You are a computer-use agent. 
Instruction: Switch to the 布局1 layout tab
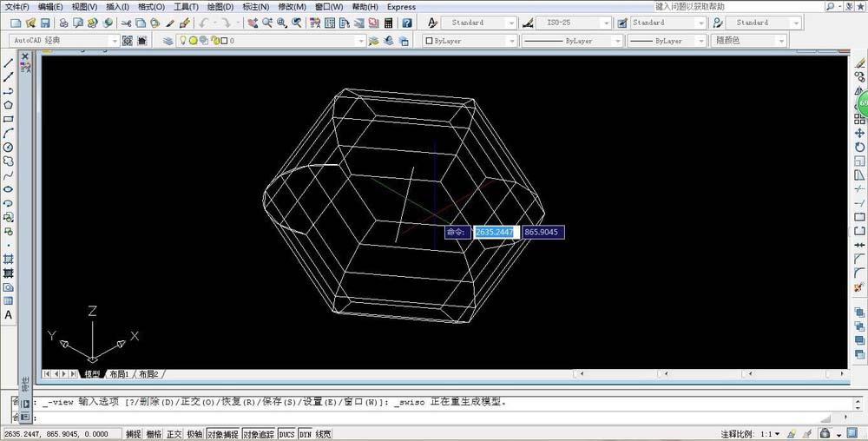[x=119, y=374]
